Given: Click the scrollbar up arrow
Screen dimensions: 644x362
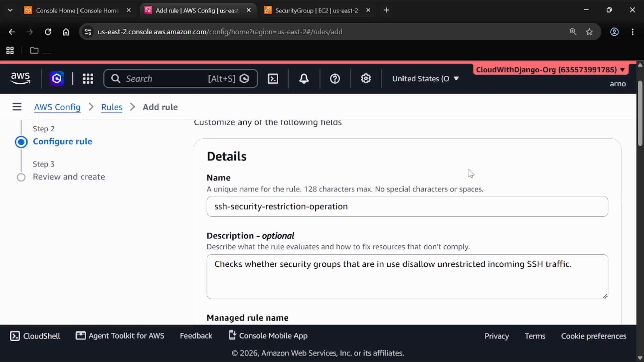Looking at the screenshot, I should (x=640, y=65).
